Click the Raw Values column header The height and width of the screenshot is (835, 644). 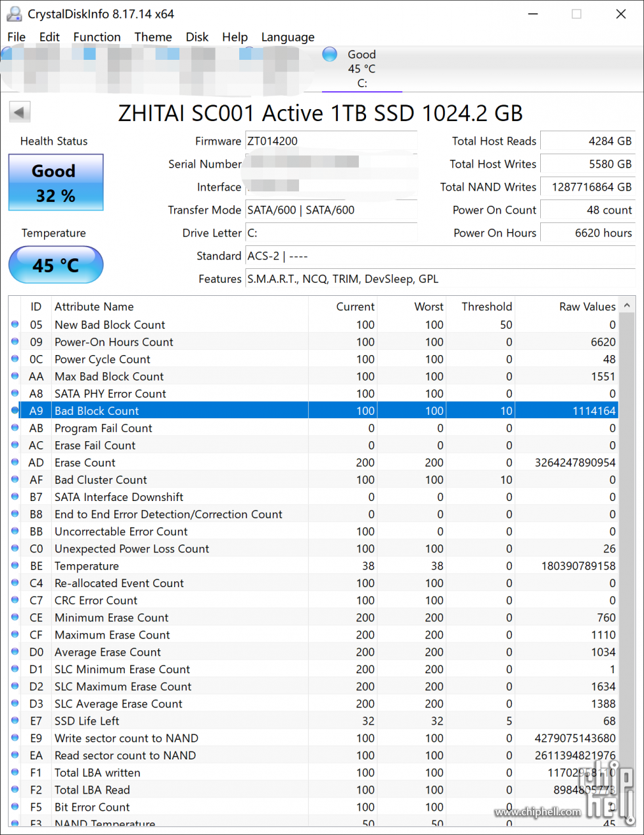coord(587,306)
